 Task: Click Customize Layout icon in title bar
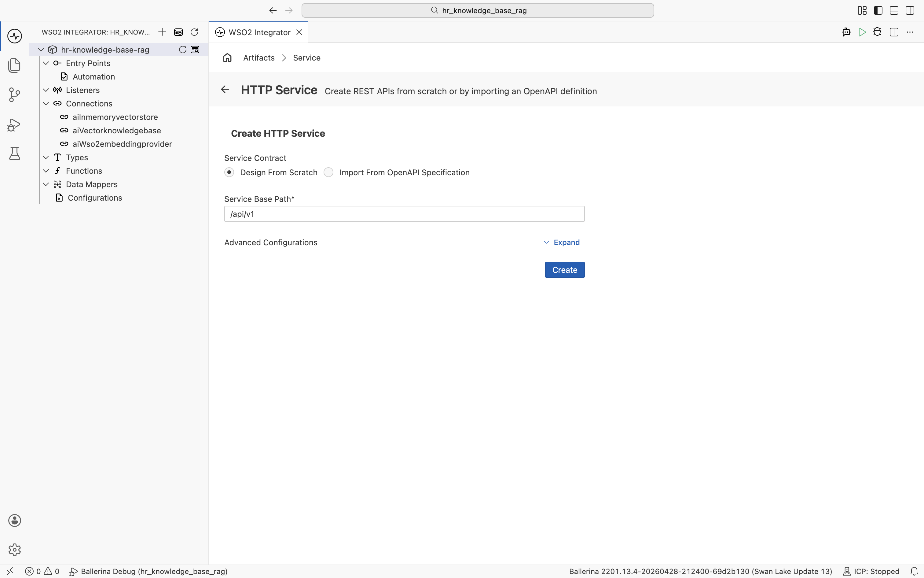tap(862, 10)
